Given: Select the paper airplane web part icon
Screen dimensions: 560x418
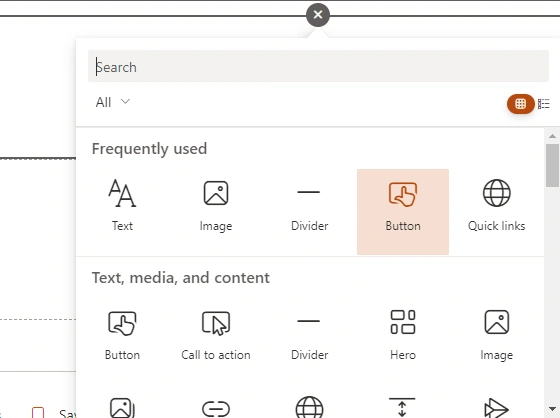Looking at the screenshot, I should (496, 408).
